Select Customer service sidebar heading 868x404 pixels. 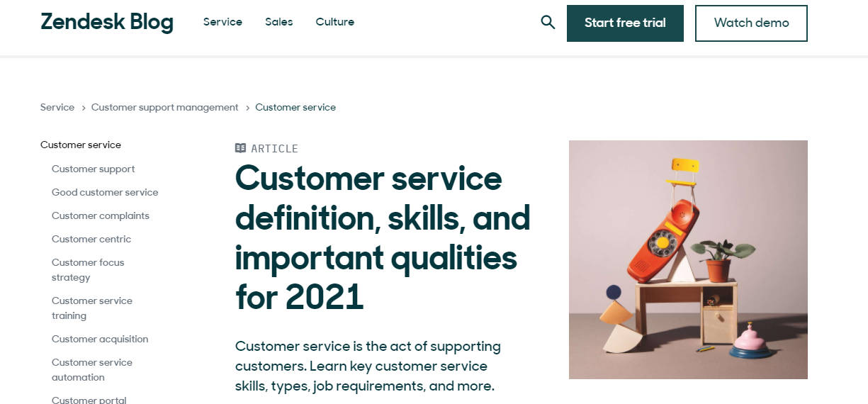click(81, 145)
